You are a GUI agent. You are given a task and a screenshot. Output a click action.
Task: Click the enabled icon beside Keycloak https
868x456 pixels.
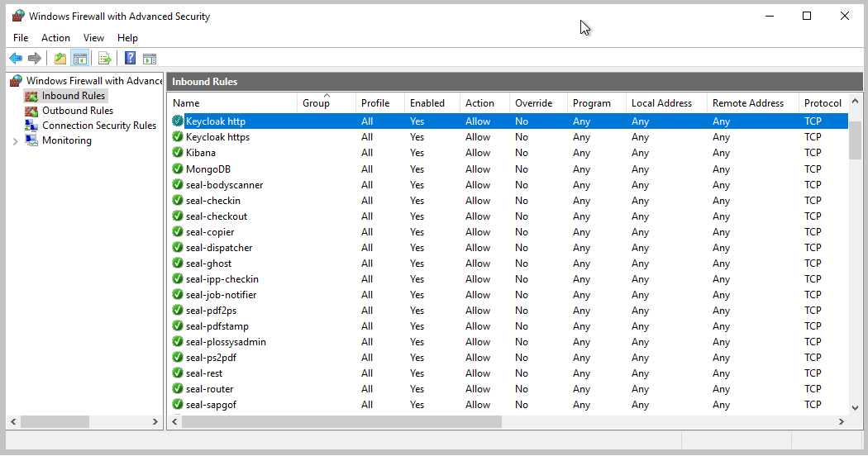click(178, 136)
